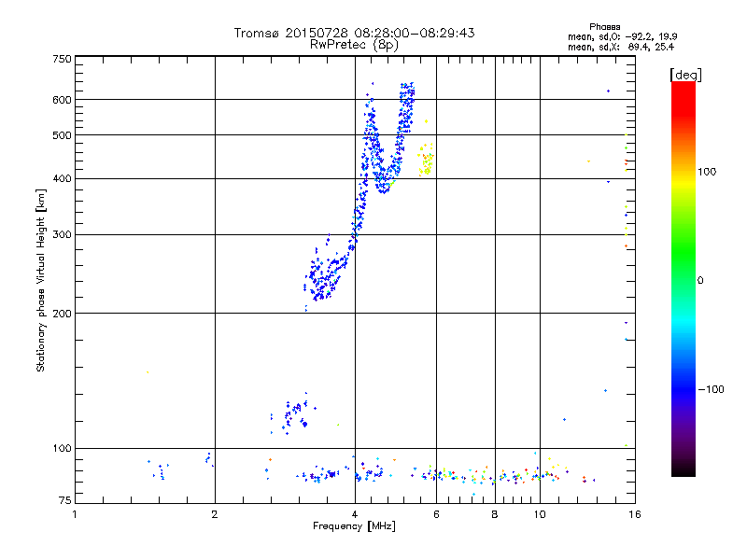Click the blue E-layer echo cluster near 3 MHz
The image size is (747, 560).
(293, 413)
